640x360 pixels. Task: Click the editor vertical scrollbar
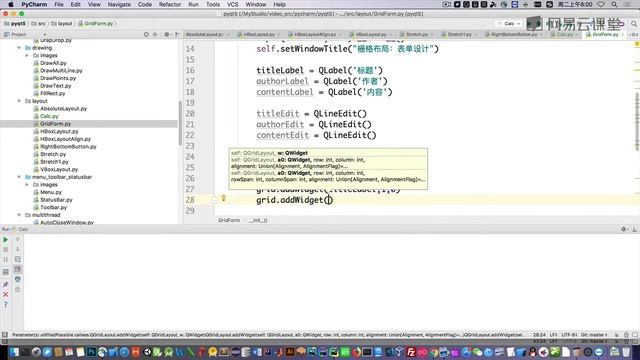[x=637, y=121]
